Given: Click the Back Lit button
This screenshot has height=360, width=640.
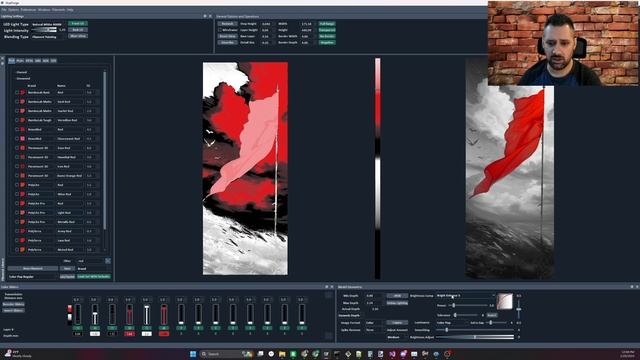Looking at the screenshot, I should (78, 30).
